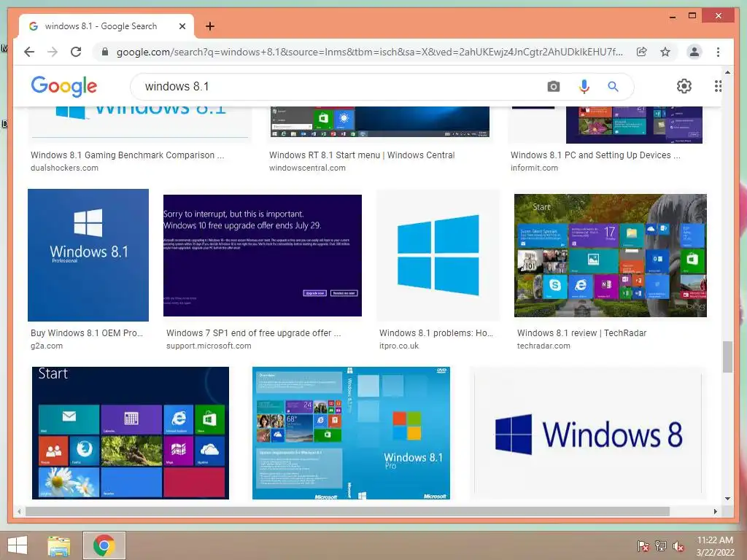Open Windows 8.1 Gaming Benchmark Comparison result
Image resolution: width=747 pixels, height=560 pixels.
tap(127, 155)
